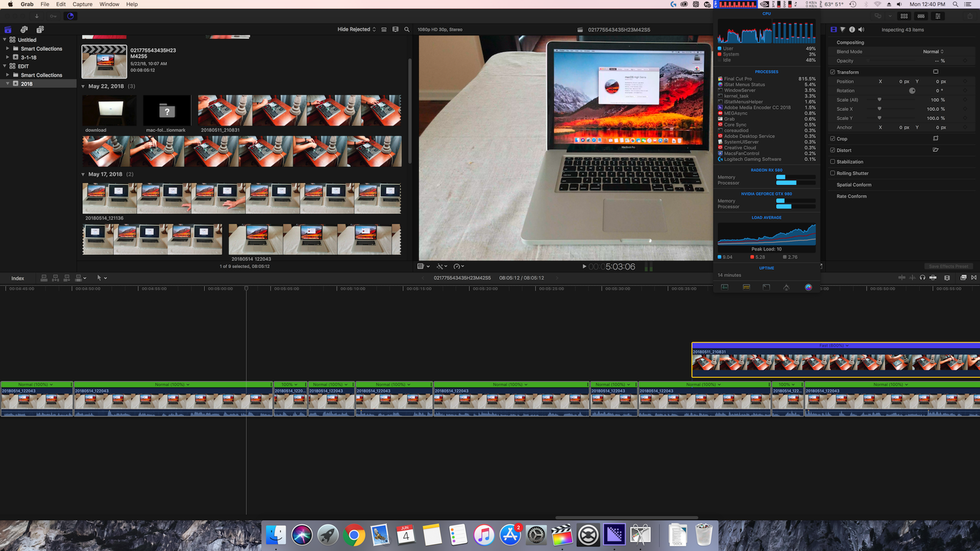This screenshot has height=551, width=980.
Task: Show the Transitions browser icon
Action: [974, 278]
